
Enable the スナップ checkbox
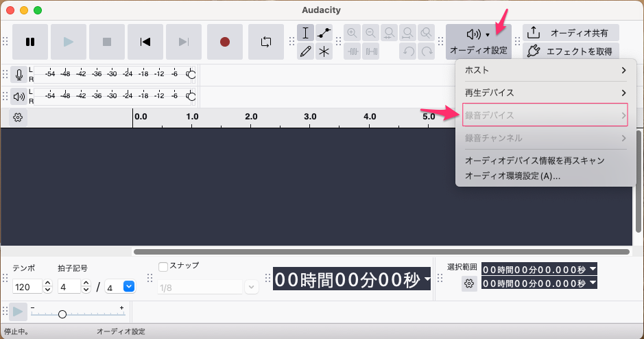pos(163,266)
